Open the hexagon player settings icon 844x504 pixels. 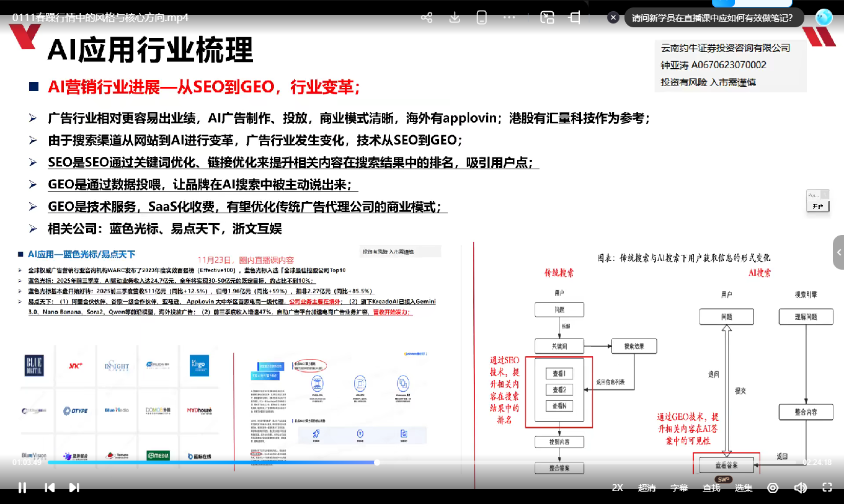773,488
